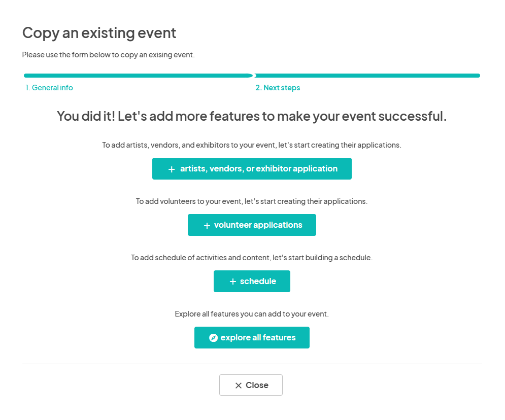Click the text describing volunteer applications
This screenshot has height=420, width=505.
tap(252, 201)
